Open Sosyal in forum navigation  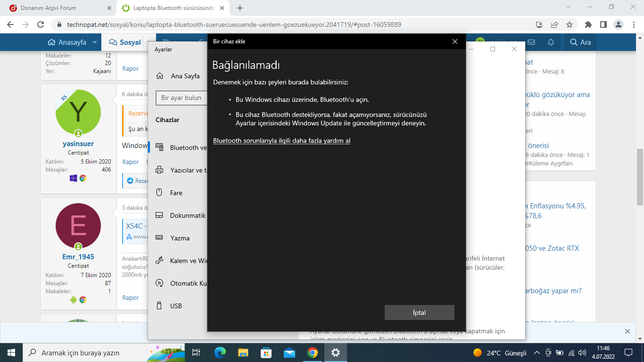125,42
